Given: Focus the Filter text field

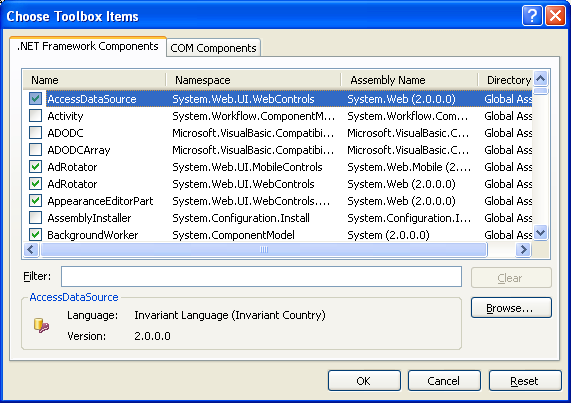Looking at the screenshot, I should pyautogui.click(x=261, y=276).
